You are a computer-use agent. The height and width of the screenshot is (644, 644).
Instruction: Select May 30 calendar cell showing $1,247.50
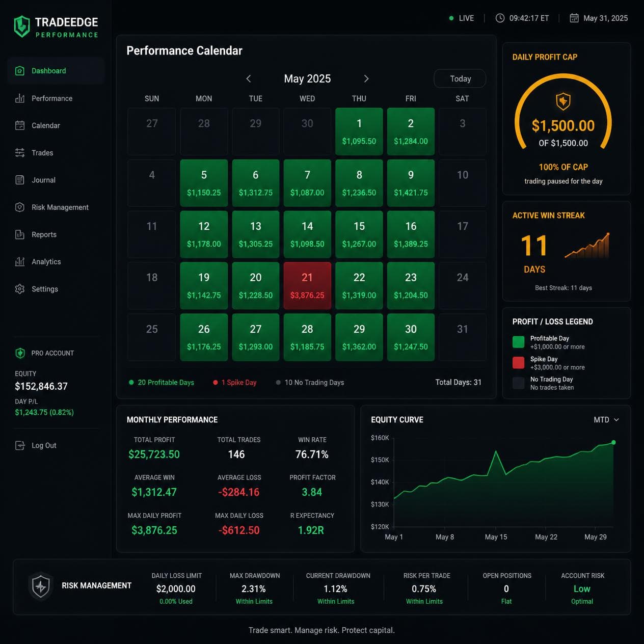point(411,337)
